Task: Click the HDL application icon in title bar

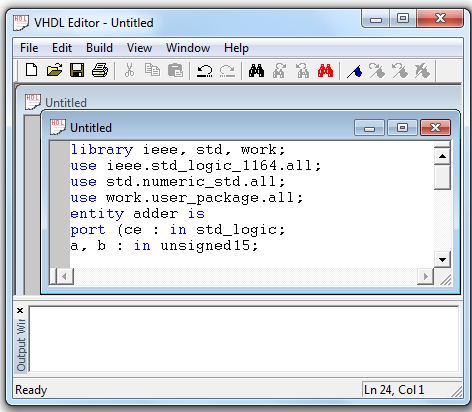Action: click(21, 23)
